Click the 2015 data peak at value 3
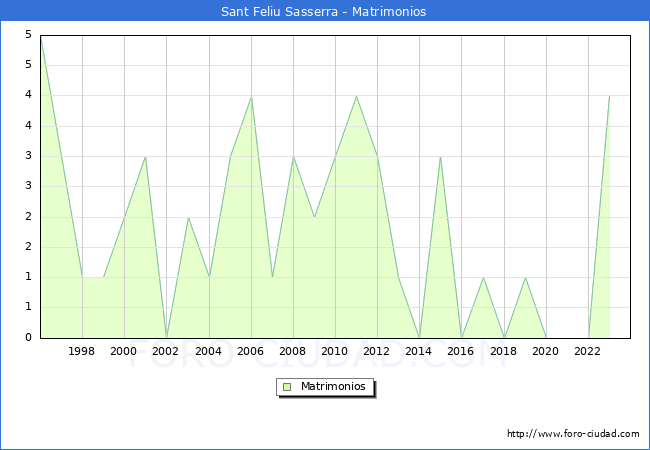The image size is (650, 450). tap(440, 157)
